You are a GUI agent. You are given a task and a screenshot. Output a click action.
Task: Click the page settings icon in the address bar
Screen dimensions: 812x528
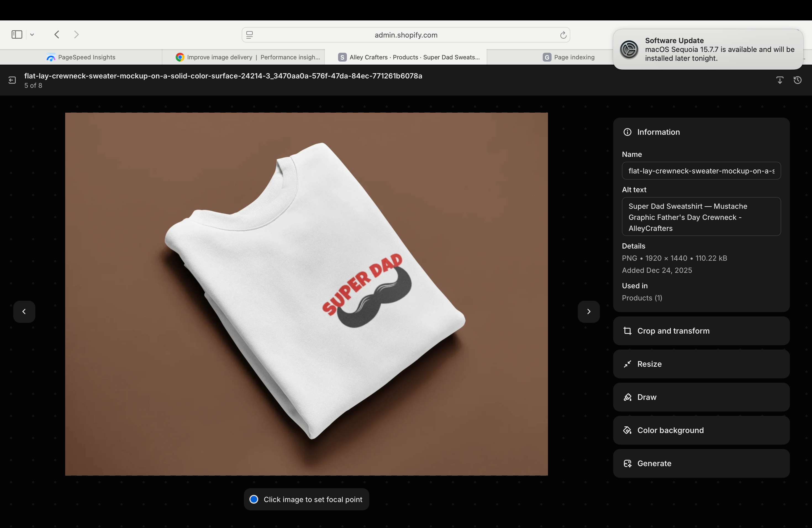point(249,35)
